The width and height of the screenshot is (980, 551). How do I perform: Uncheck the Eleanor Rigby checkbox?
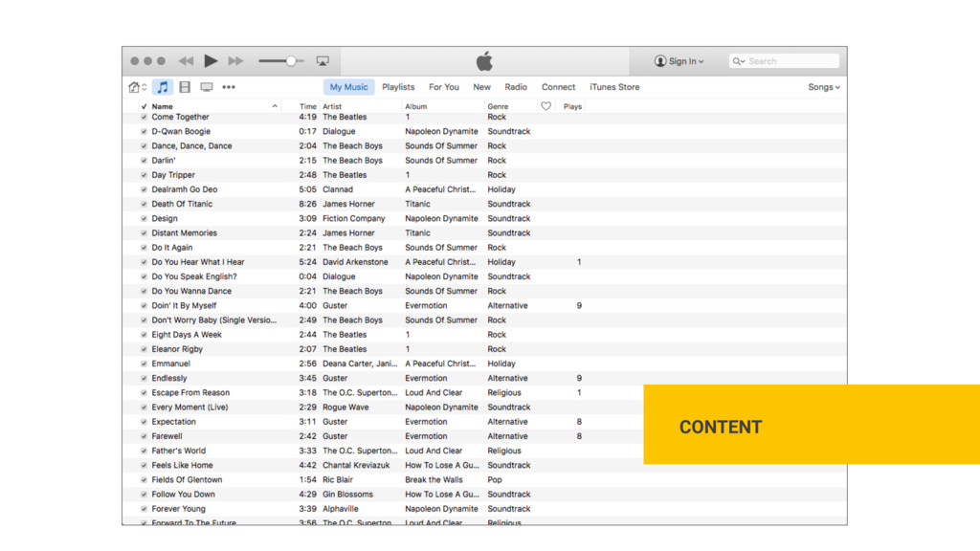(144, 350)
